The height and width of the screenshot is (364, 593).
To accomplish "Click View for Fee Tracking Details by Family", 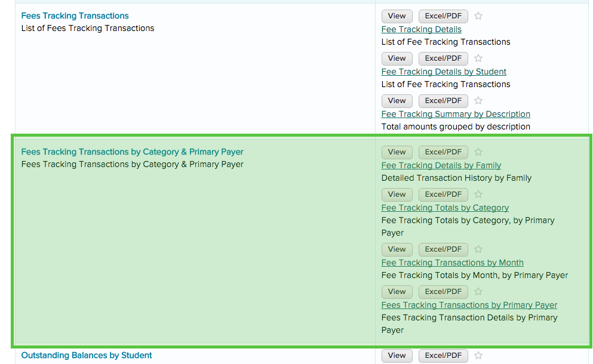I will click(397, 152).
